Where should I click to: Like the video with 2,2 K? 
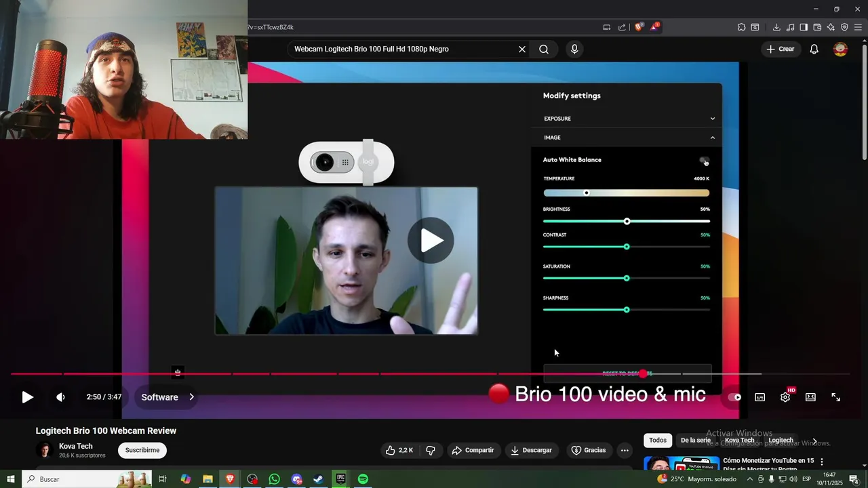[399, 450]
